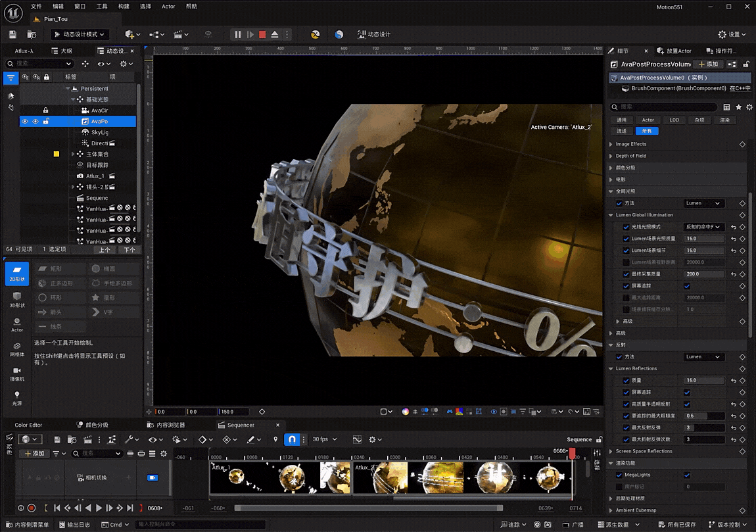The image size is (756, 532).
Task: Toggle the MegaLights value checkbox
Action: click(686, 475)
